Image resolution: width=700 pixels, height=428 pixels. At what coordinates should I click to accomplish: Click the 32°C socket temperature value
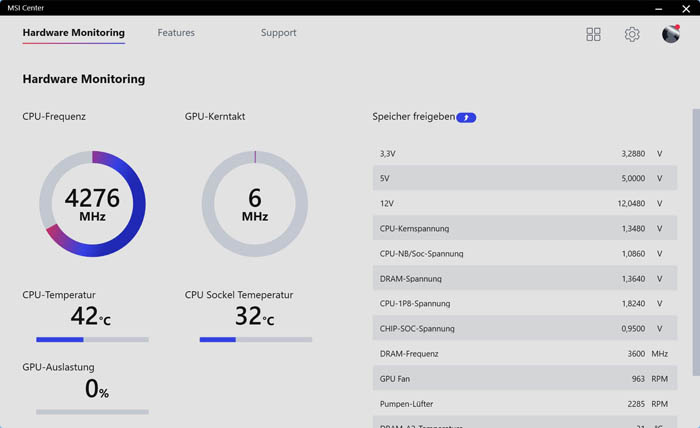[254, 316]
